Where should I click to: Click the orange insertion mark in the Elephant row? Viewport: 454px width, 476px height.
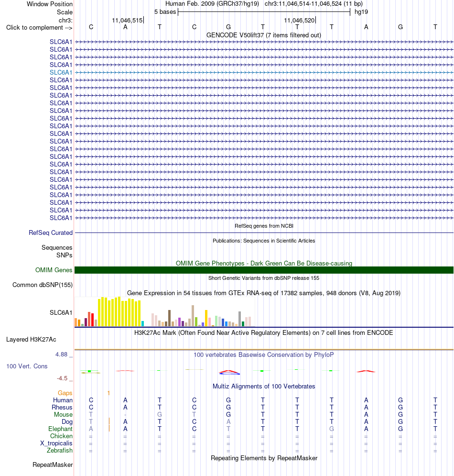click(109, 428)
